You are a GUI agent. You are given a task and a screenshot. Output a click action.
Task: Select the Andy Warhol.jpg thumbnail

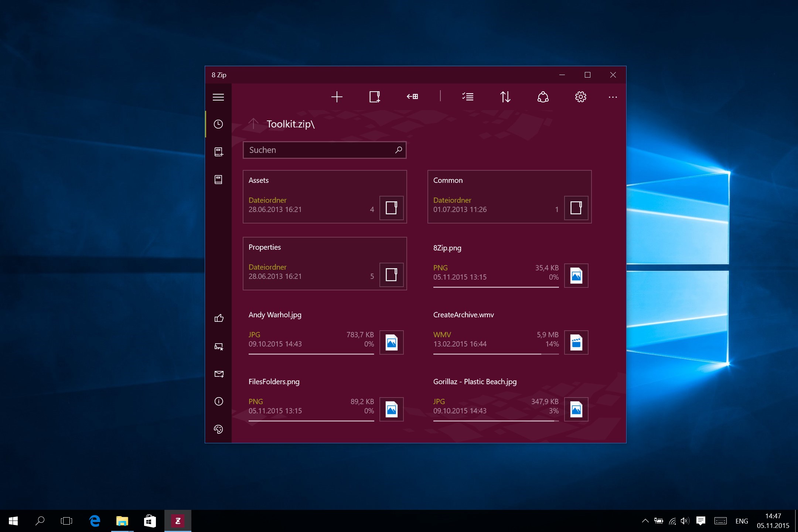tap(391, 342)
